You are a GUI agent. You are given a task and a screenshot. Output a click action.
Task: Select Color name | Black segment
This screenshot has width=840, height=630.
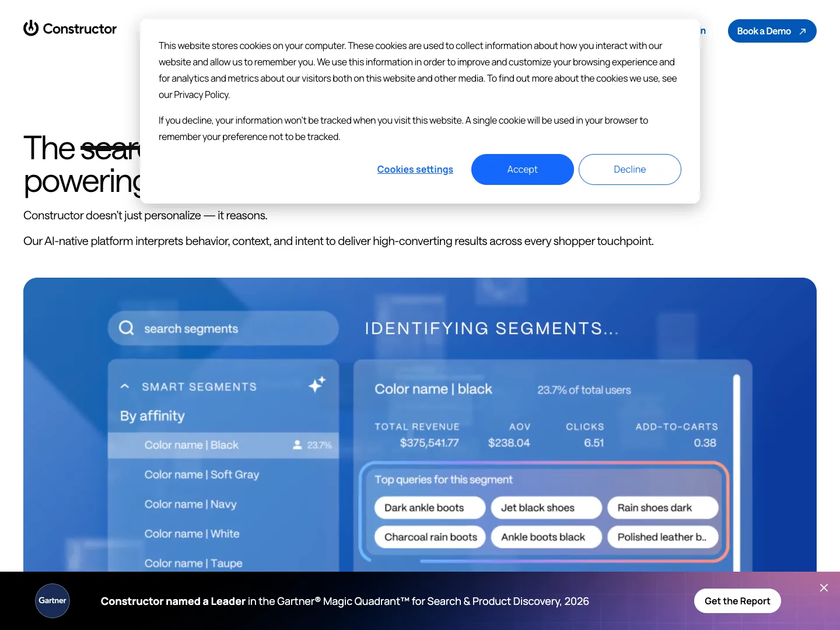223,445
